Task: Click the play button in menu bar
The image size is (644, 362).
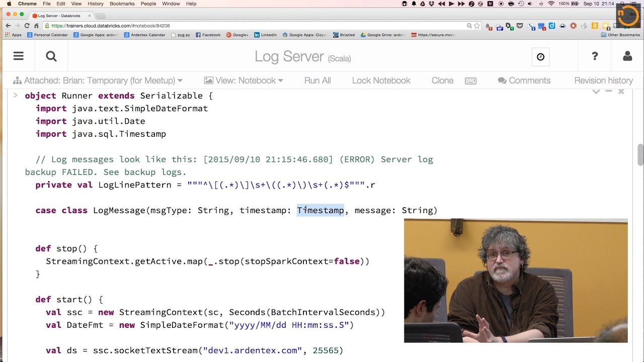Action: (451, 4)
